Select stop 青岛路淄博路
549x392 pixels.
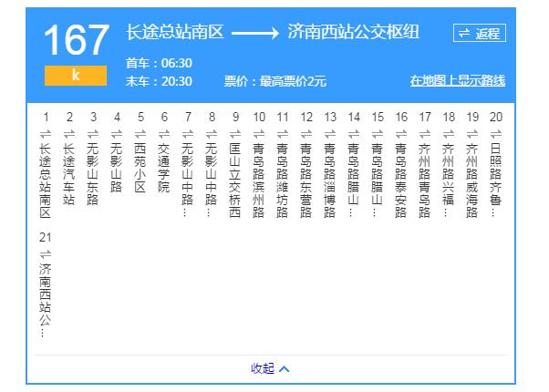click(330, 181)
